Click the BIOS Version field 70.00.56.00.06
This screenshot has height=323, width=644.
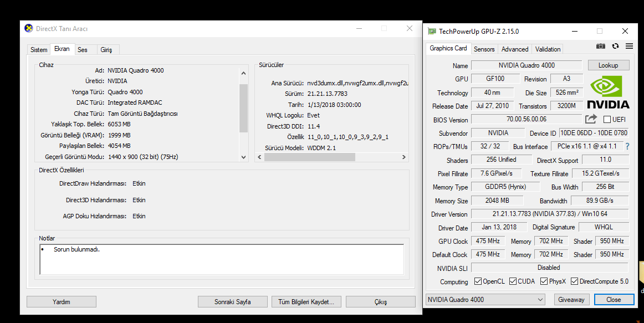point(527,119)
